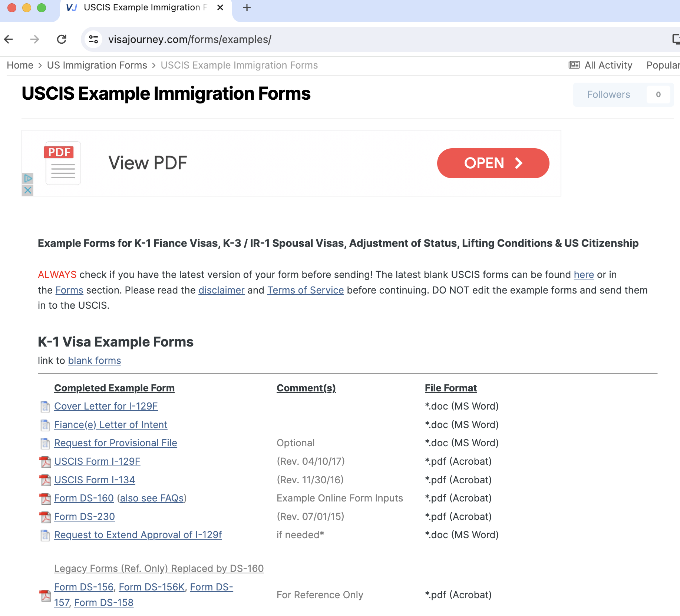
Task: Reload the current page
Action: [62, 39]
